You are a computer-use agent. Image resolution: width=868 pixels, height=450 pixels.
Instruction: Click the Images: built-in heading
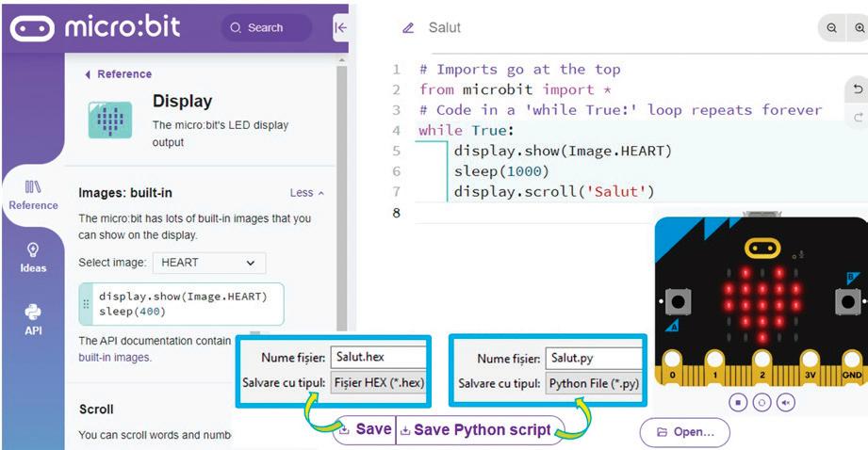pyautogui.click(x=125, y=193)
